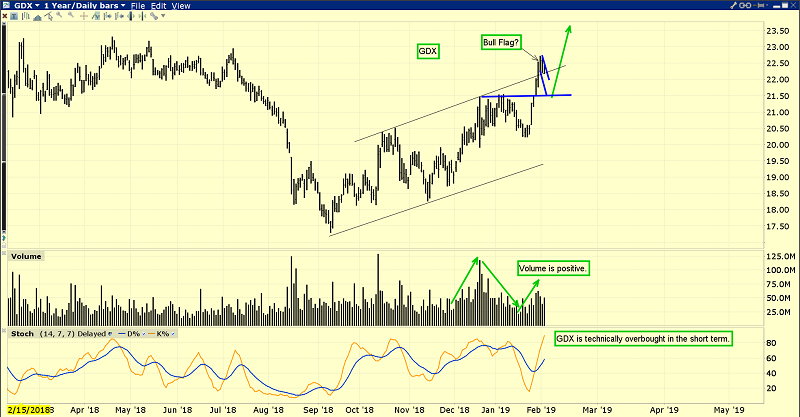Click the 125.0M volume axis label
This screenshot has width=800, height=417.
coord(781,256)
